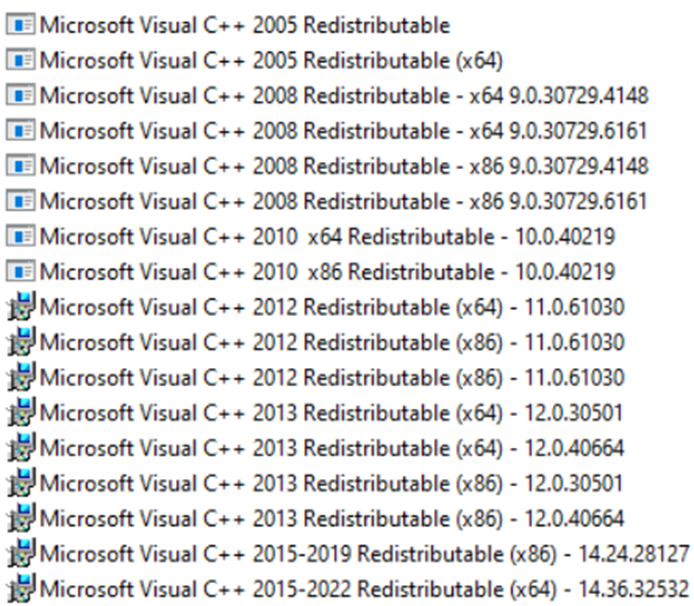
Task: Click the installer icon for 2013 x64 12.0.40664
Action: (x=20, y=448)
